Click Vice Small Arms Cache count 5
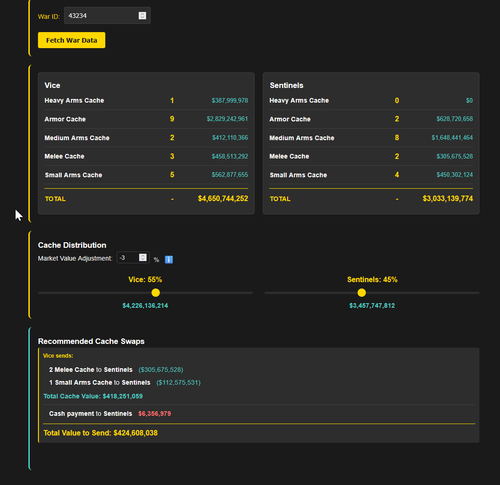500x485 pixels. click(172, 175)
